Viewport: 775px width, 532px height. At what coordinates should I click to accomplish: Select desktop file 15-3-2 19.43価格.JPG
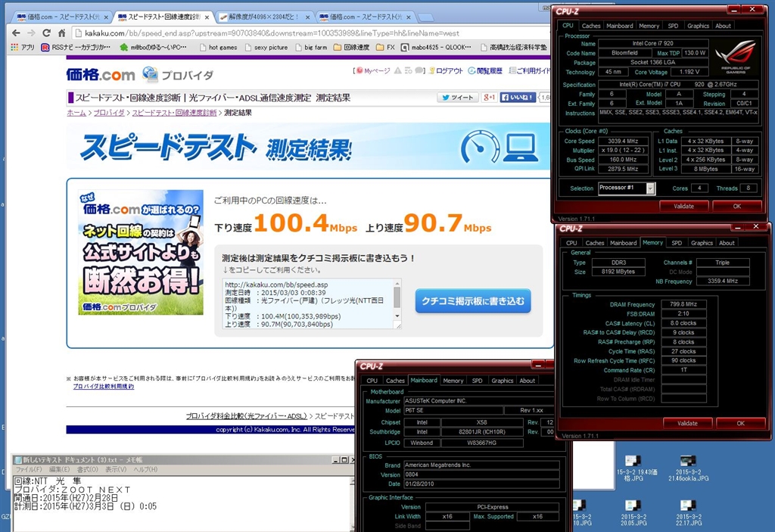pos(636,468)
